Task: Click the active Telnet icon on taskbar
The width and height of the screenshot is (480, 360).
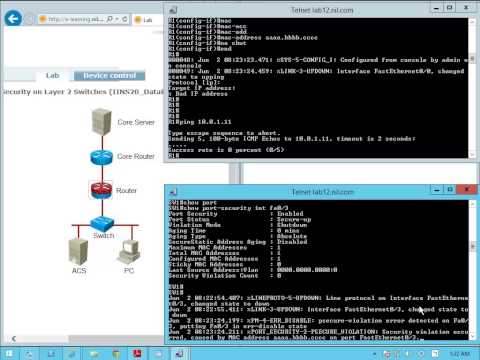Action: pos(179,353)
